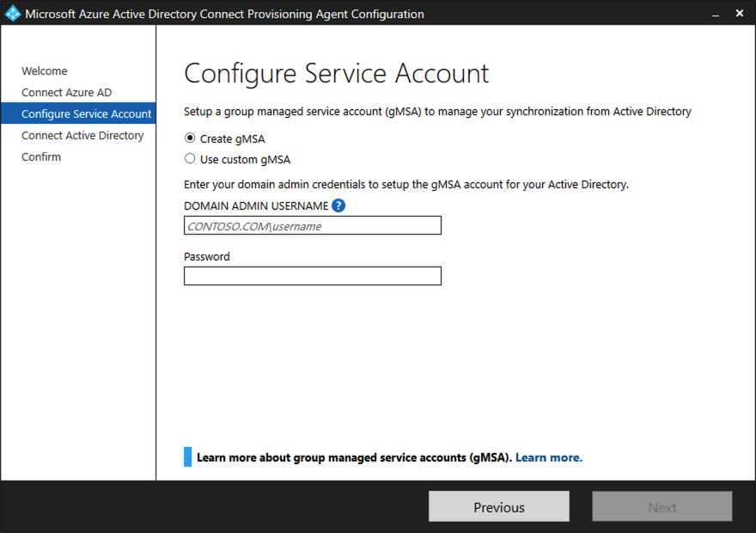Viewport: 756px width, 533px height.
Task: Click the 'Setup a group managed service account' description
Action: 437,112
